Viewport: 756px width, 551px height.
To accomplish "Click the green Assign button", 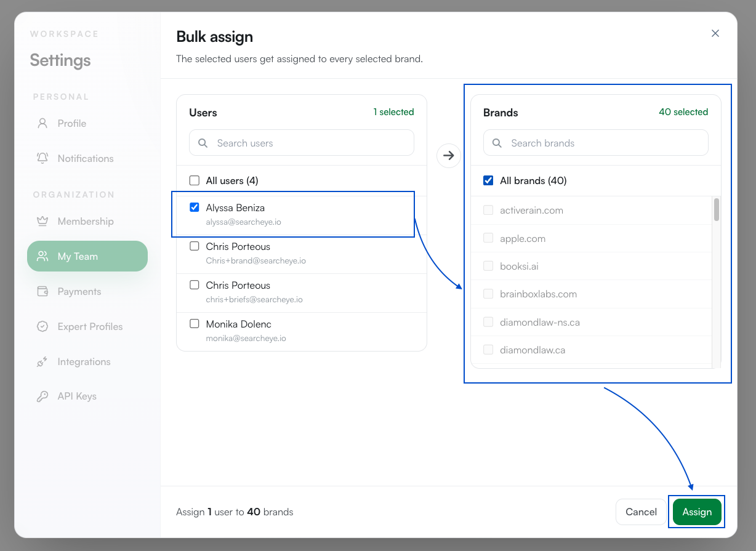I will coord(697,512).
